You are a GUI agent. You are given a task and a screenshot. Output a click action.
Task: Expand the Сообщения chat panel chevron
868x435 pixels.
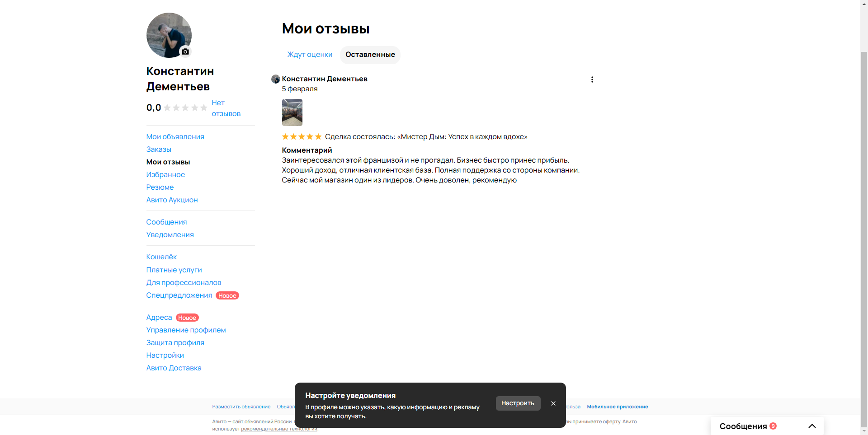point(812,426)
